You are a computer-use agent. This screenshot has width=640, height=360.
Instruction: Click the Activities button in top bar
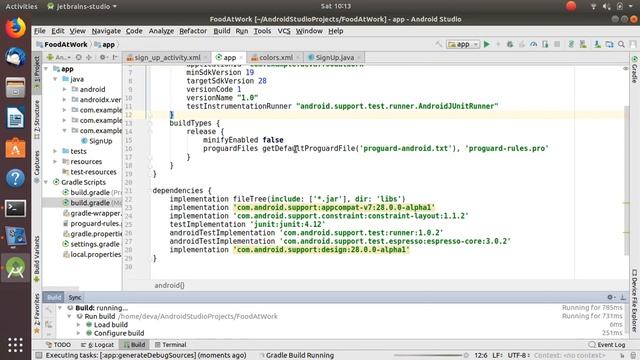[x=22, y=6]
